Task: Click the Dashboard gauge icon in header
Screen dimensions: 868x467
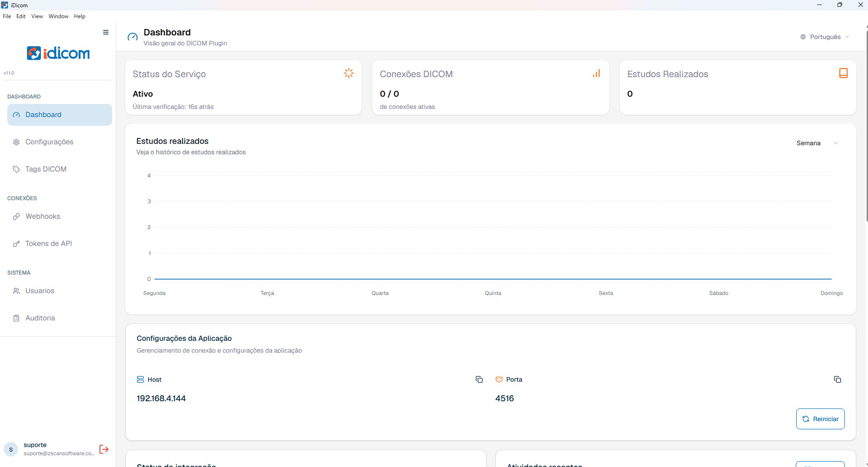Action: [133, 37]
